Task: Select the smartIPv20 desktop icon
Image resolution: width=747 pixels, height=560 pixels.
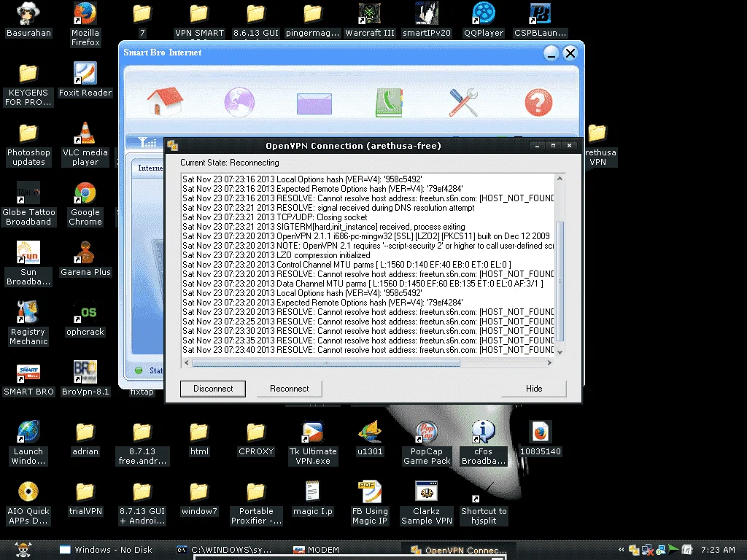Action: pyautogui.click(x=426, y=20)
